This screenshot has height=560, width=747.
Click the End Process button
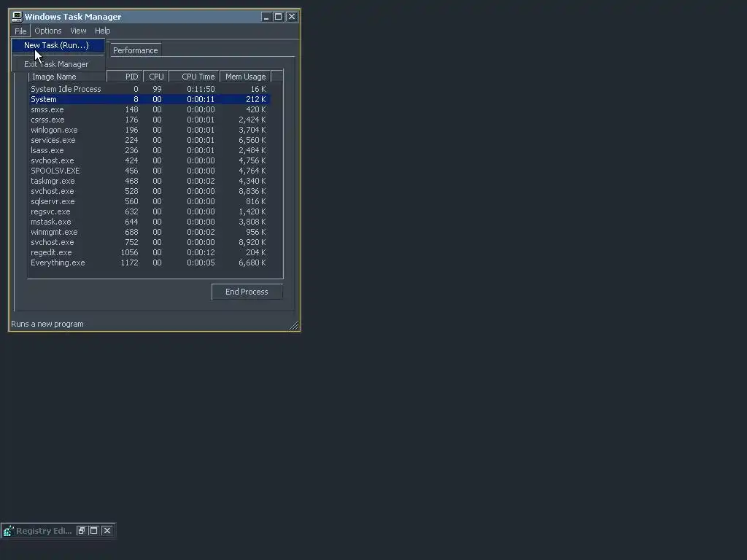coord(247,292)
